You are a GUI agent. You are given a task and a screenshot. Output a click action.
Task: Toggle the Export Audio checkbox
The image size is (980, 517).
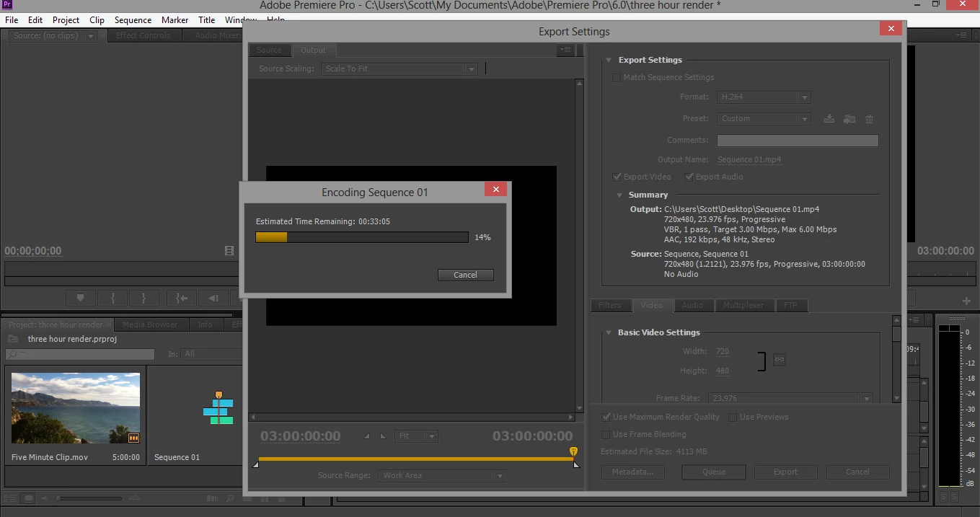[689, 177]
